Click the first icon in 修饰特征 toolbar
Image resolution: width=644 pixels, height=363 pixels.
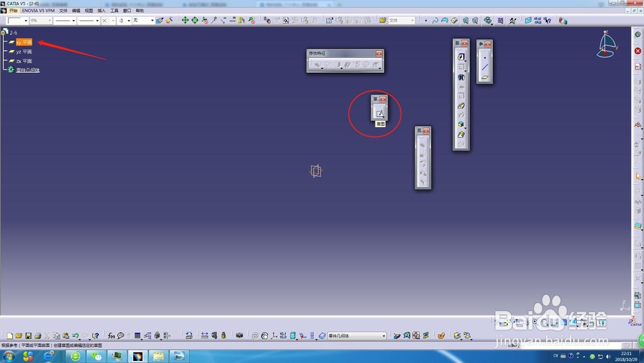point(317,64)
